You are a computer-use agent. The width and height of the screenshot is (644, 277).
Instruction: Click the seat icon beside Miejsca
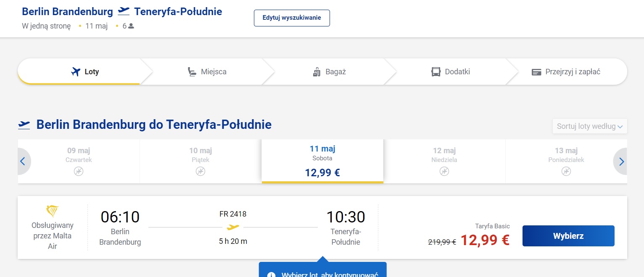click(192, 72)
